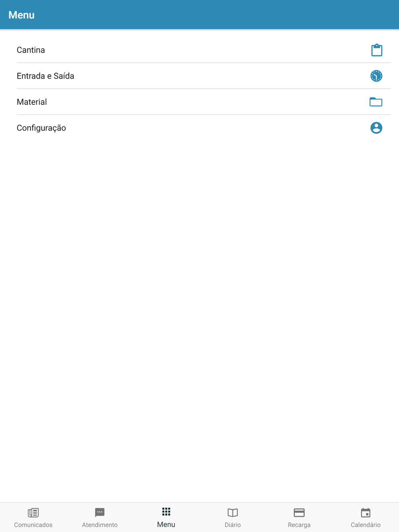Tap the Entrada e Saída clock icon

coord(376,76)
